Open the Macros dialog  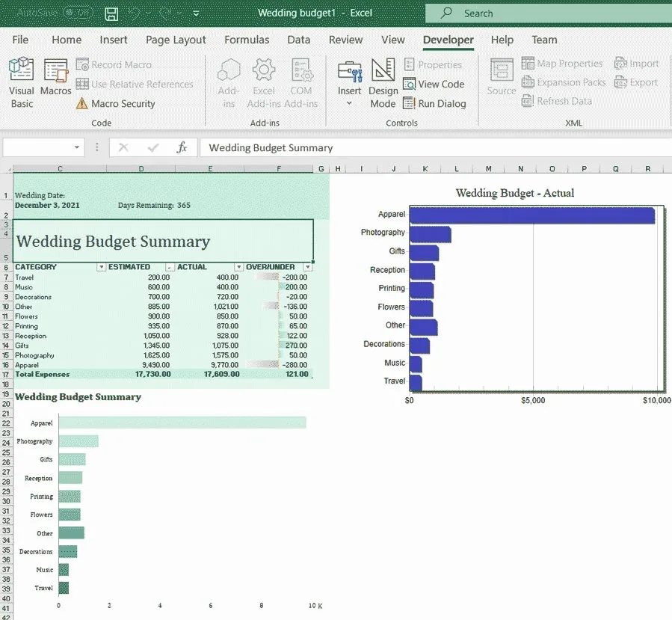tap(56, 81)
